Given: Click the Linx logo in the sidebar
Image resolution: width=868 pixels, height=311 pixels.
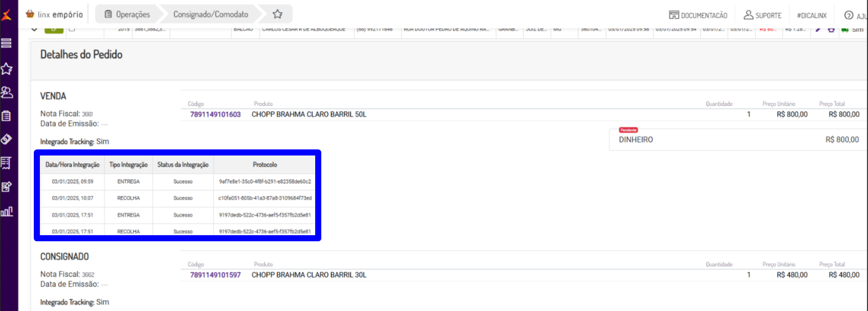Looking at the screenshot, I should [7, 14].
